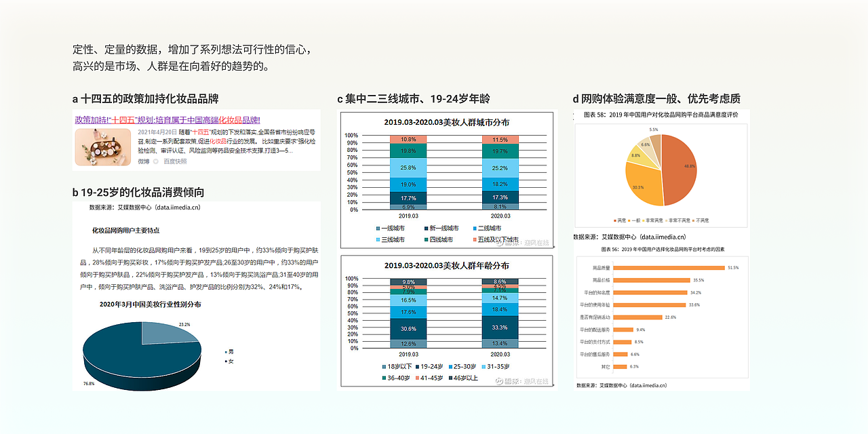Screen dimensions: 868x434
Task: Click the 11.5% segment in 2020.03 city bar
Action: [500, 139]
